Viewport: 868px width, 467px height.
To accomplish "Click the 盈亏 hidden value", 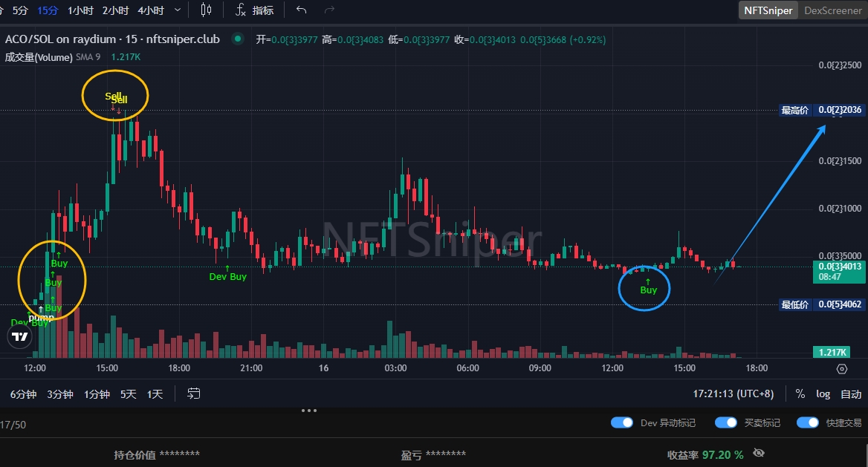I will click(x=446, y=454).
